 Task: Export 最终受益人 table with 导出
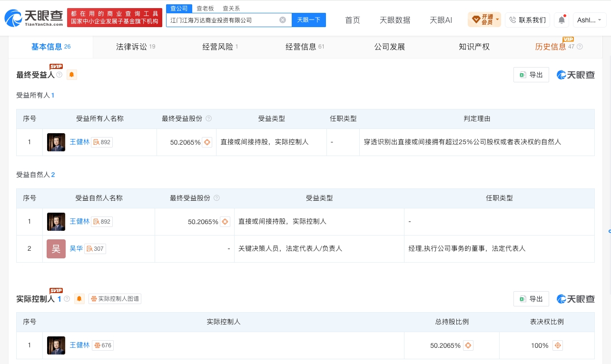point(531,75)
